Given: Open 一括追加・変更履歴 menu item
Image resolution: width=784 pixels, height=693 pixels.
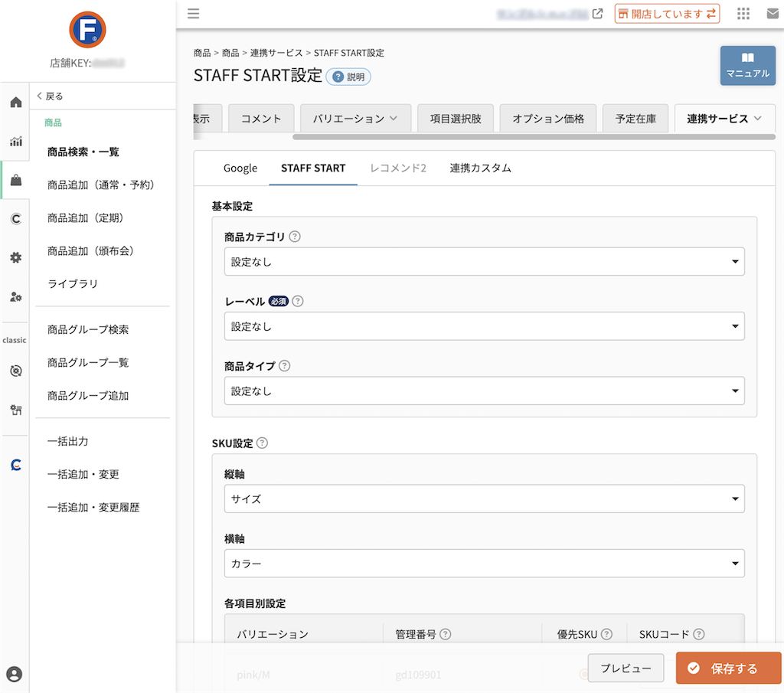Looking at the screenshot, I should coord(93,507).
